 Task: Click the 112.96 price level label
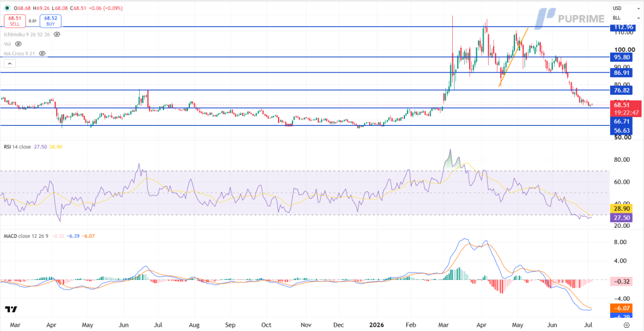click(x=622, y=28)
